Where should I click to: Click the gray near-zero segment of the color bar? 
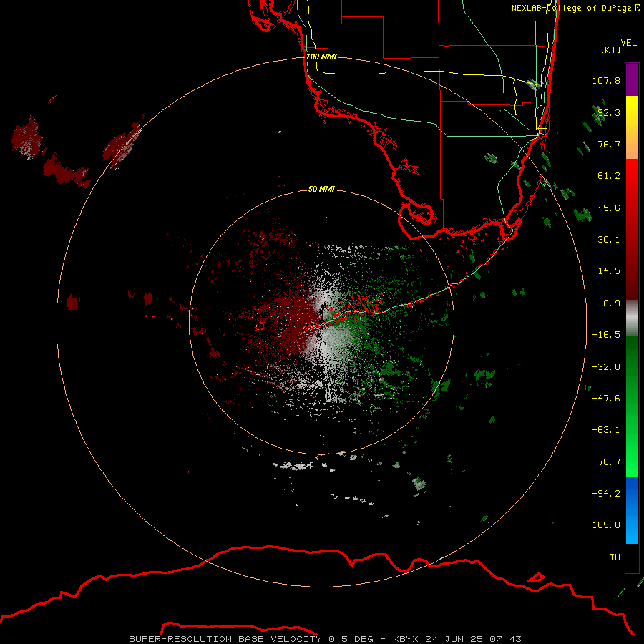click(x=632, y=318)
